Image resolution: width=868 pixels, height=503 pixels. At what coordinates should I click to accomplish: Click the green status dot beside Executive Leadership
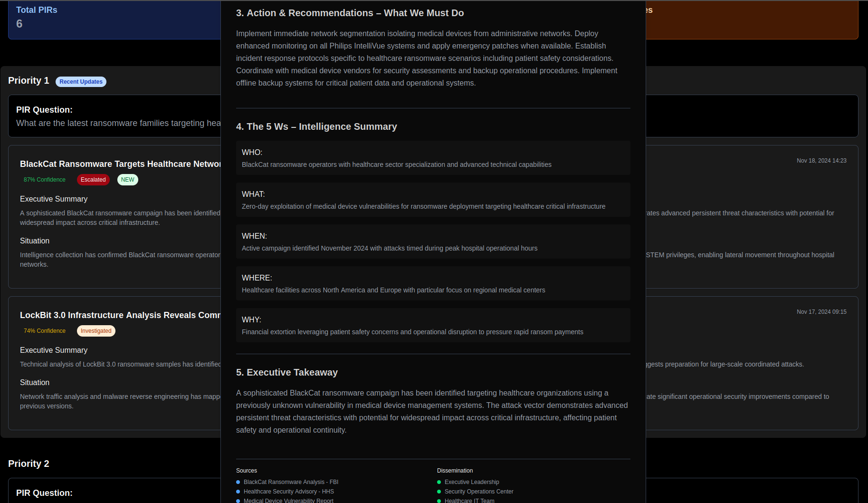click(x=439, y=482)
